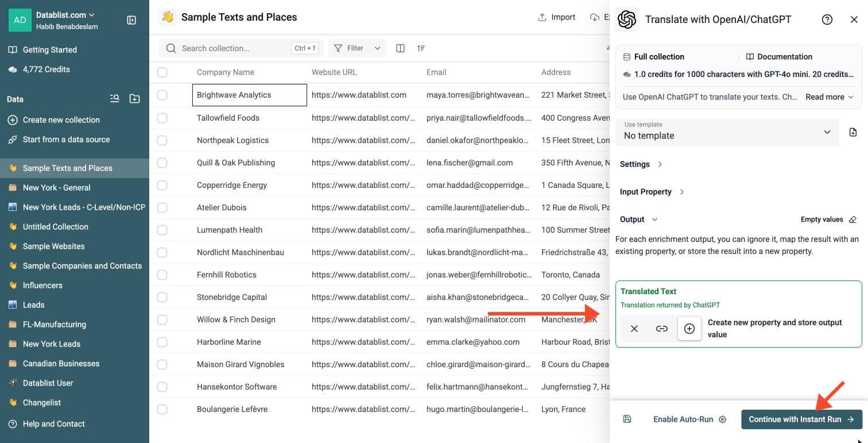868x443 pixels.
Task: Expand the Settings section
Action: (641, 164)
